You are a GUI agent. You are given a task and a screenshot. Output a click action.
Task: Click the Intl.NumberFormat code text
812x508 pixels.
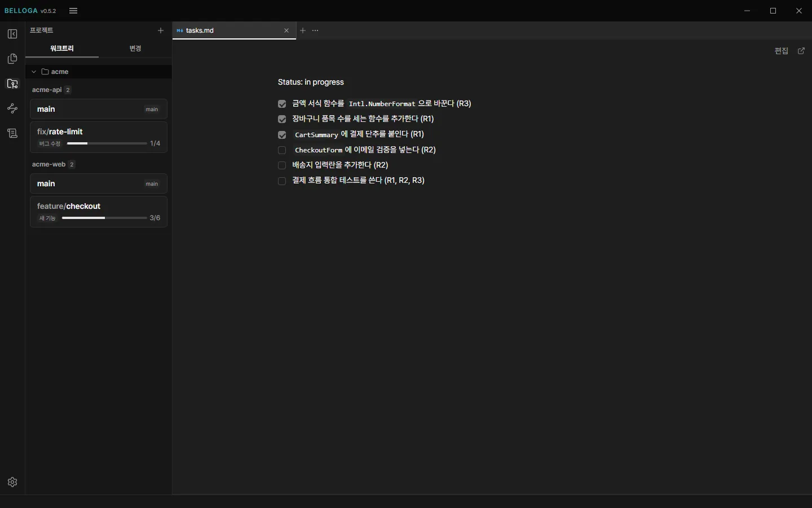(x=382, y=104)
